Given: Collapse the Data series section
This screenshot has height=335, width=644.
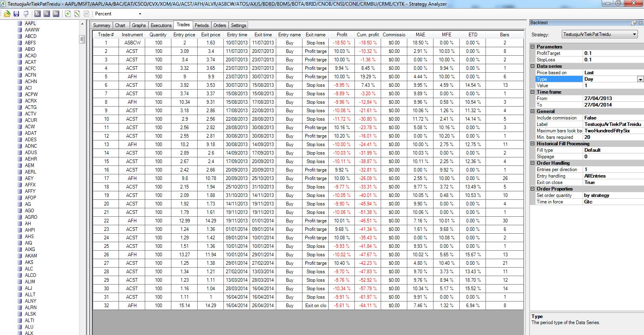Looking at the screenshot, I should pyautogui.click(x=533, y=66).
